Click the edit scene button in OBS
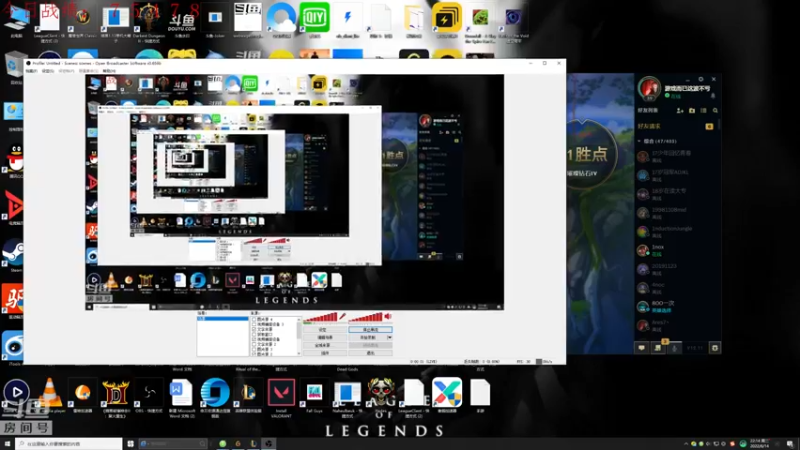Image resolution: width=800 pixels, height=450 pixels. point(325,337)
